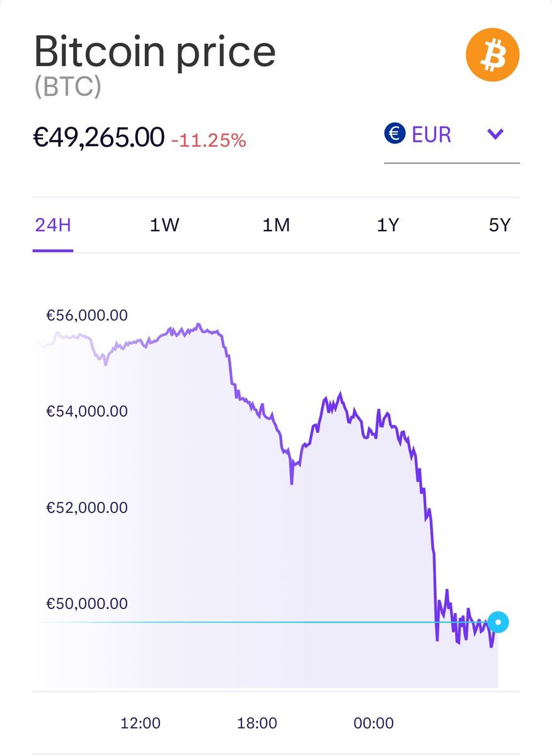Expand the currency dropdown chevron
This screenshot has height=756, width=552.
(x=496, y=134)
